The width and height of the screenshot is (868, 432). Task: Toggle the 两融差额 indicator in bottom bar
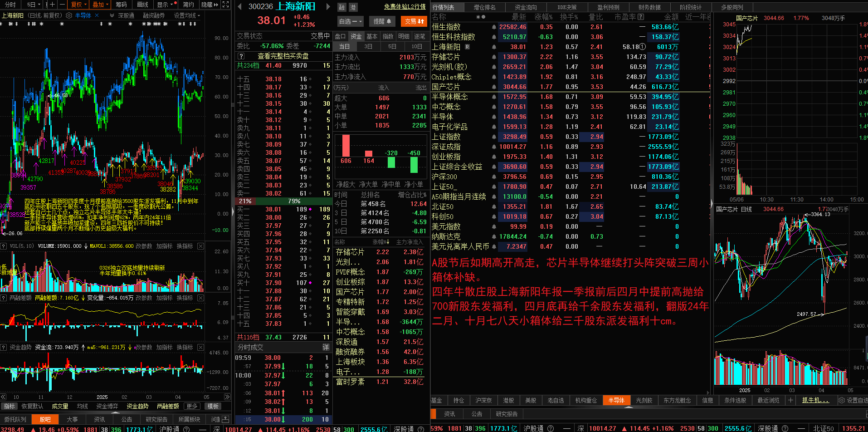[168, 406]
